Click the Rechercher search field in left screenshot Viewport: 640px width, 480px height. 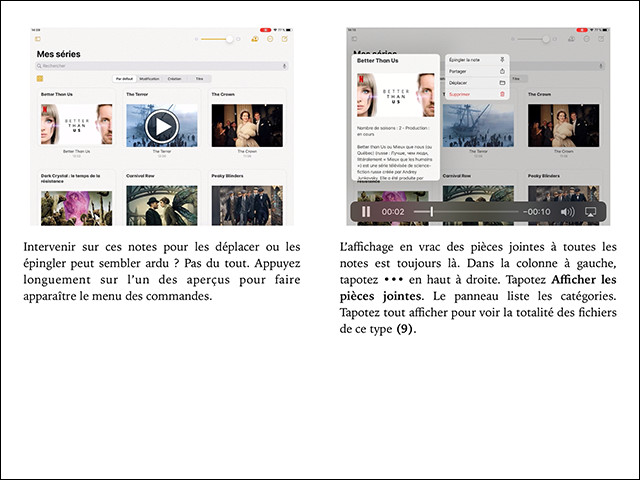click(150, 66)
